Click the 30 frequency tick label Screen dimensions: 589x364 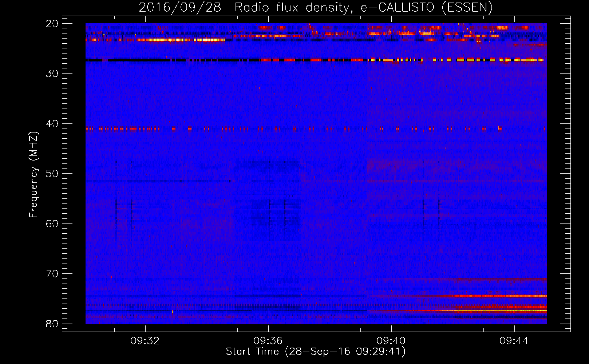[x=52, y=74]
